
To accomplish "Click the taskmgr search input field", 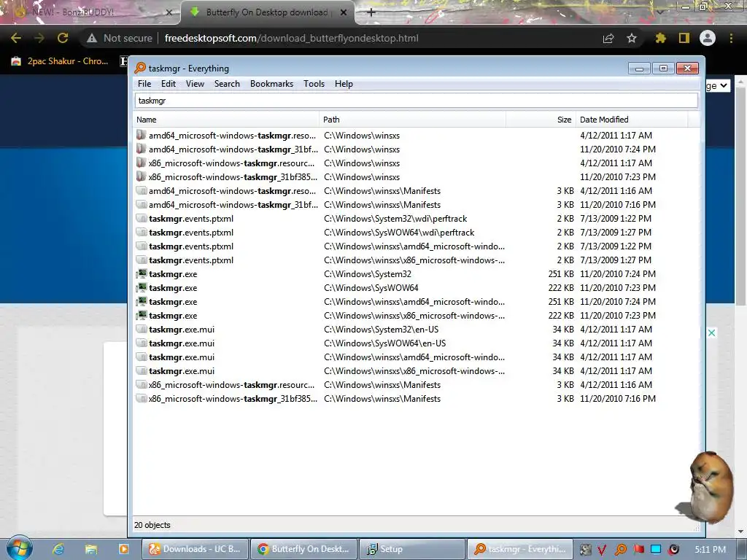I will click(417, 101).
